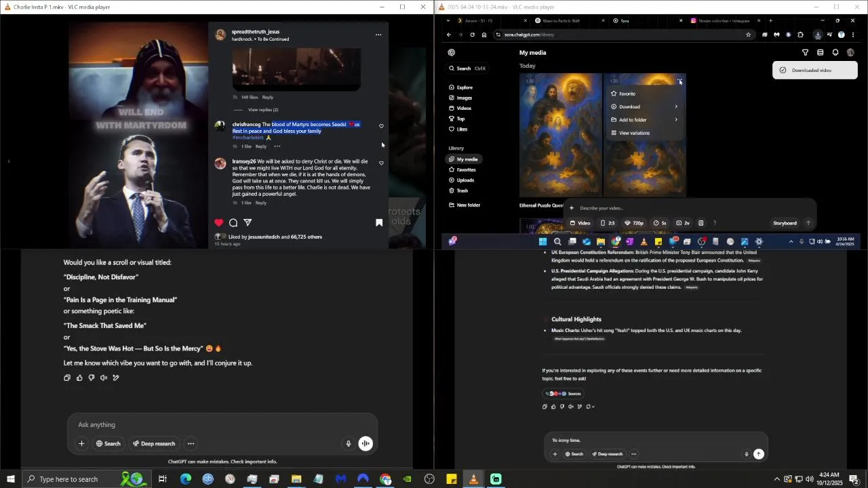Viewport: 868px width, 488px height.
Task: Reply to the chrisfrancog comment
Action: click(x=261, y=146)
